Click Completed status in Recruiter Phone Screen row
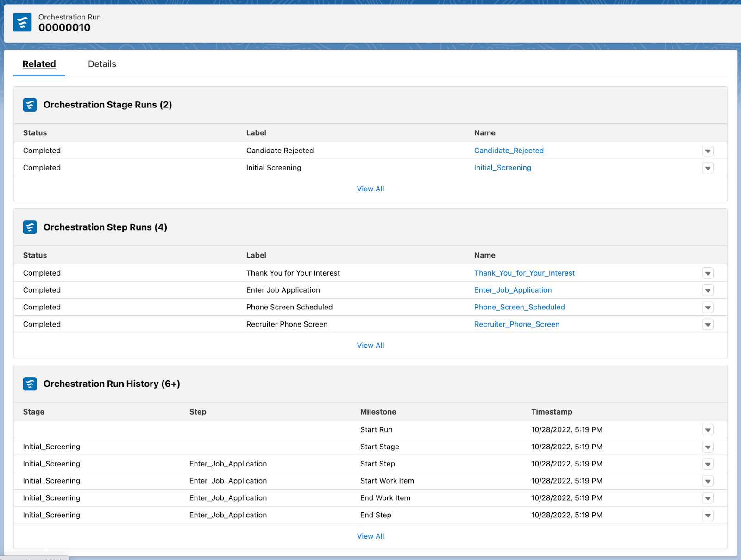 (42, 324)
